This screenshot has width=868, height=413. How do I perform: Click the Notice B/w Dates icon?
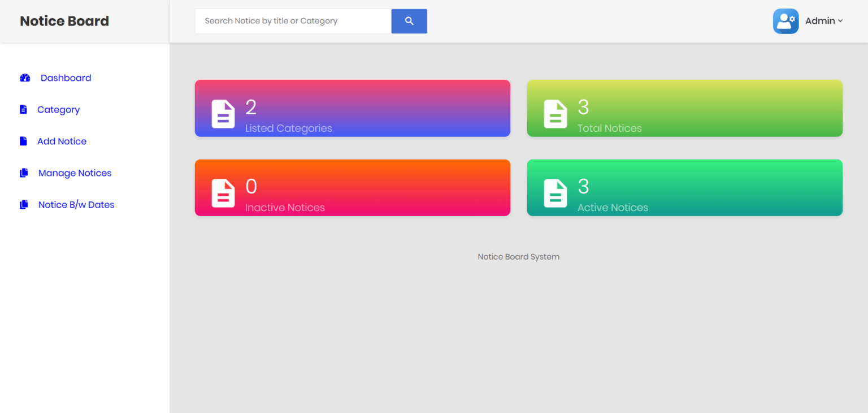click(24, 204)
